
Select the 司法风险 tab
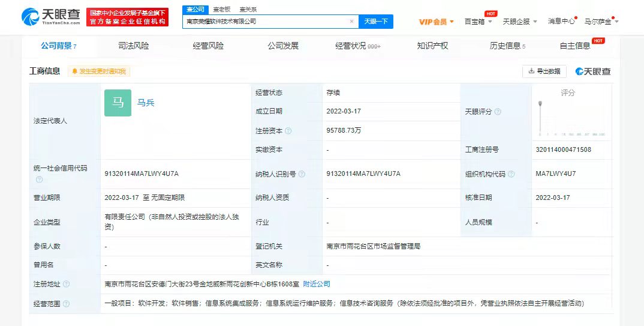pyautogui.click(x=134, y=46)
